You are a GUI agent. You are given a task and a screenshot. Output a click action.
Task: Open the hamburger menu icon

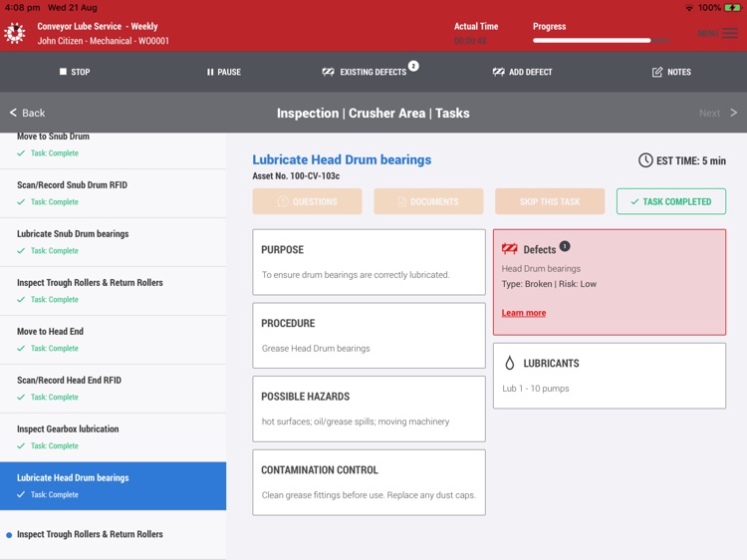click(730, 33)
